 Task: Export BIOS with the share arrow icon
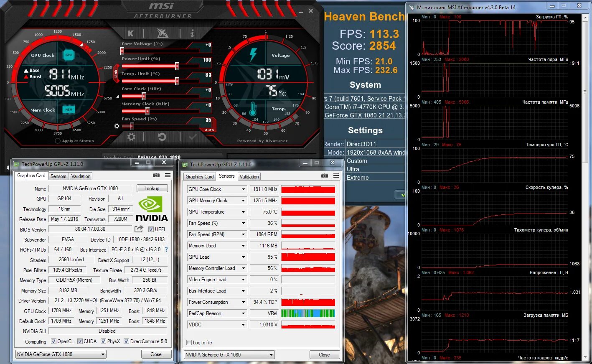[x=139, y=229]
